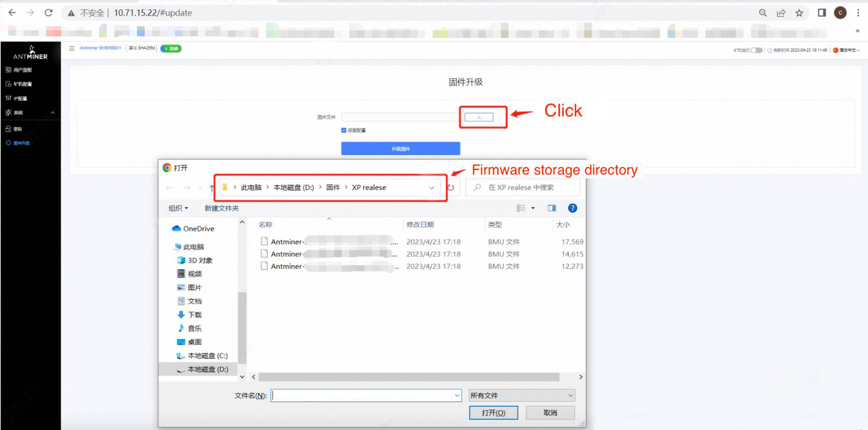Go up one folder level in dialog
This screenshot has height=430, width=868.
click(x=212, y=188)
